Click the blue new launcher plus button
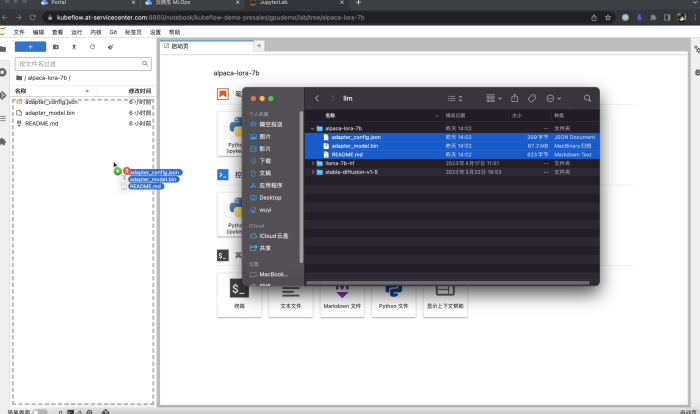 pyautogui.click(x=30, y=47)
